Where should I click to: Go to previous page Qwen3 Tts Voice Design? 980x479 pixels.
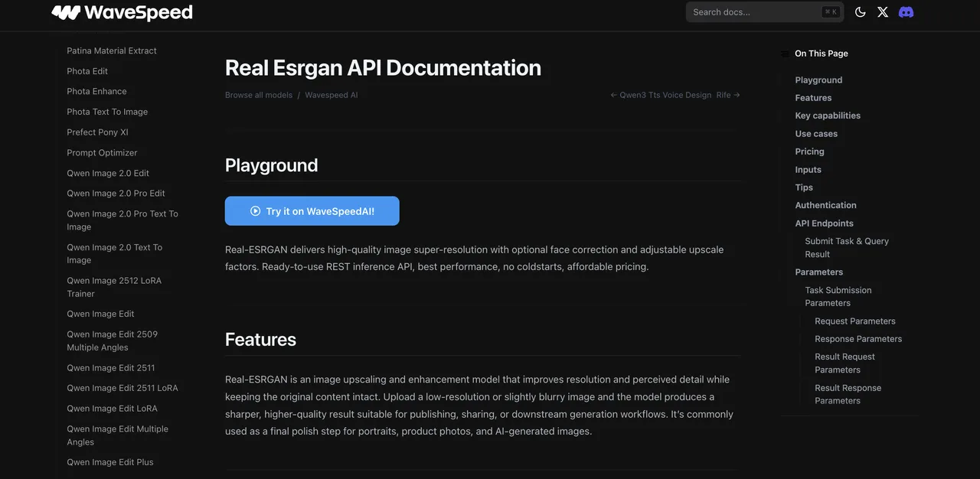pyautogui.click(x=661, y=95)
